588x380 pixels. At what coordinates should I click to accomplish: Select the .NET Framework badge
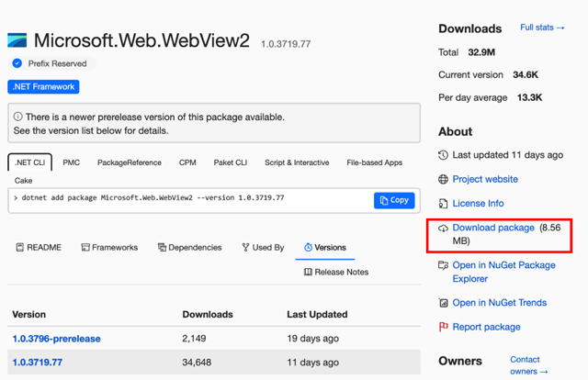(x=43, y=87)
